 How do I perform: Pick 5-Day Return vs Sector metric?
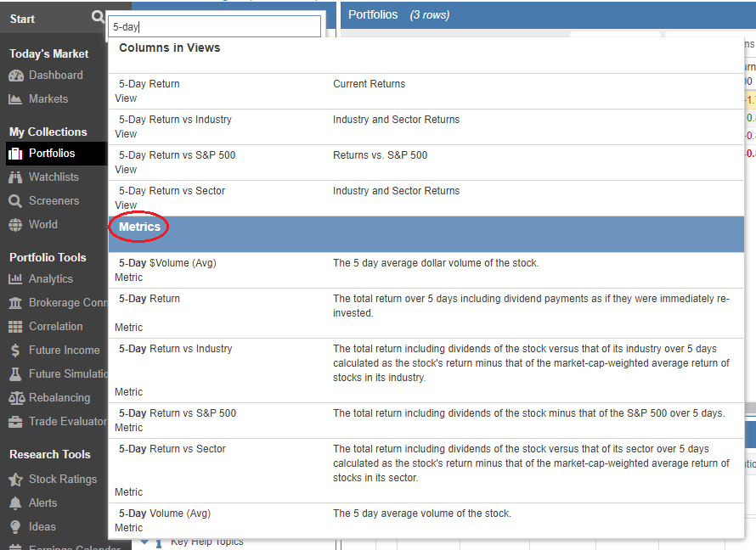point(172,449)
